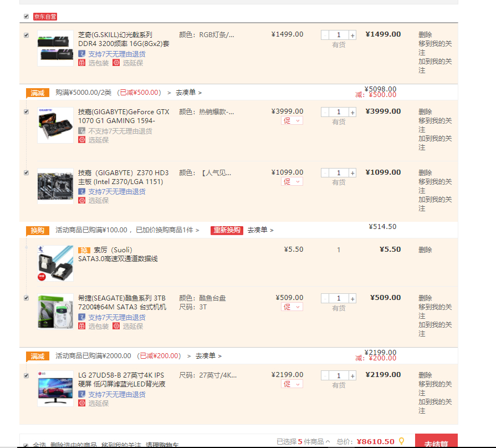Click 满减 tag of ¥5000 promotion
The image size is (496, 448).
pos(38,93)
